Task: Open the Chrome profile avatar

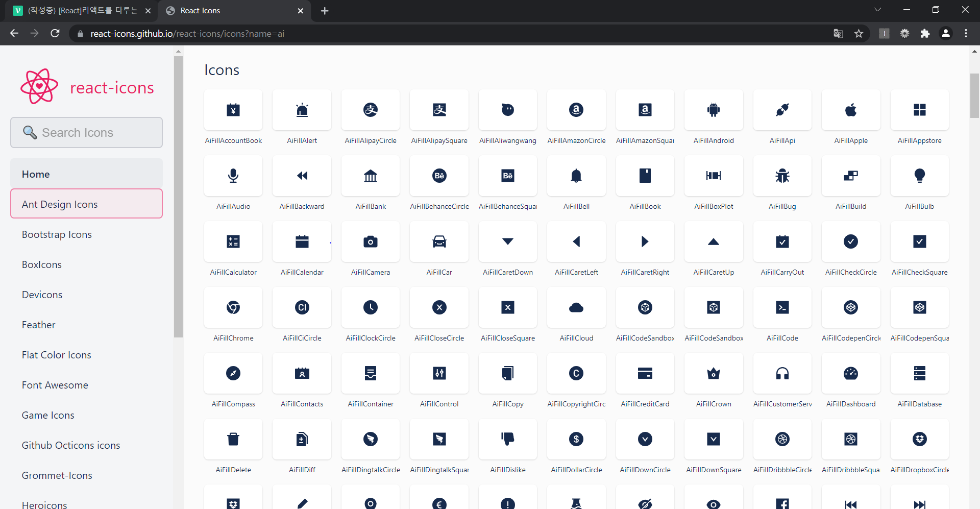Action: tap(945, 34)
